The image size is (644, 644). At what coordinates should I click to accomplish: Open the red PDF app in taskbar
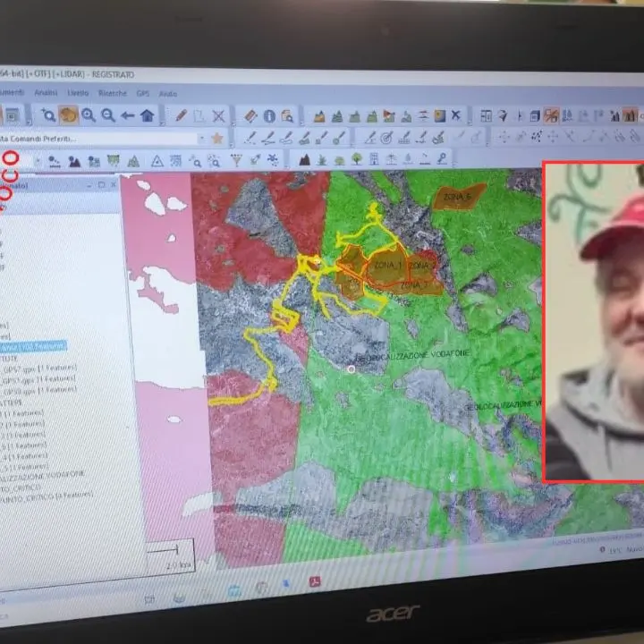pos(315,582)
